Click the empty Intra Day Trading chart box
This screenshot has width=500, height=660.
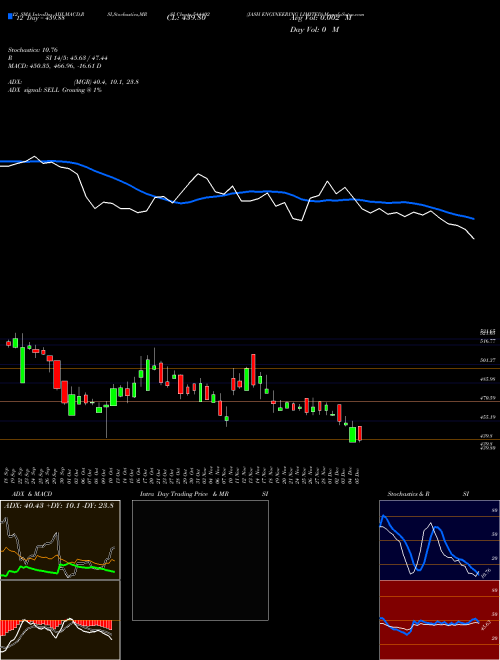tap(200, 560)
